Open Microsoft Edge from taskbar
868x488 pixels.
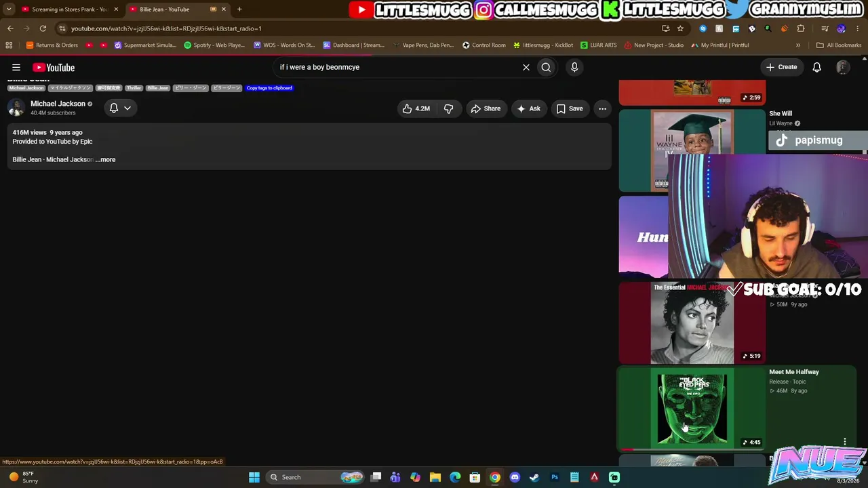point(455,477)
